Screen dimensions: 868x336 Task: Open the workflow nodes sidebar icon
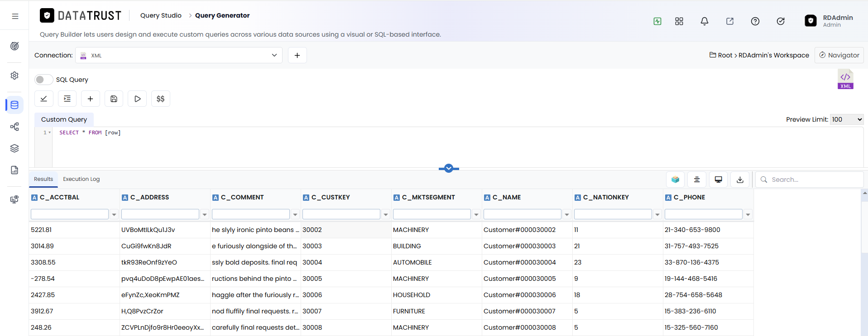point(14,127)
